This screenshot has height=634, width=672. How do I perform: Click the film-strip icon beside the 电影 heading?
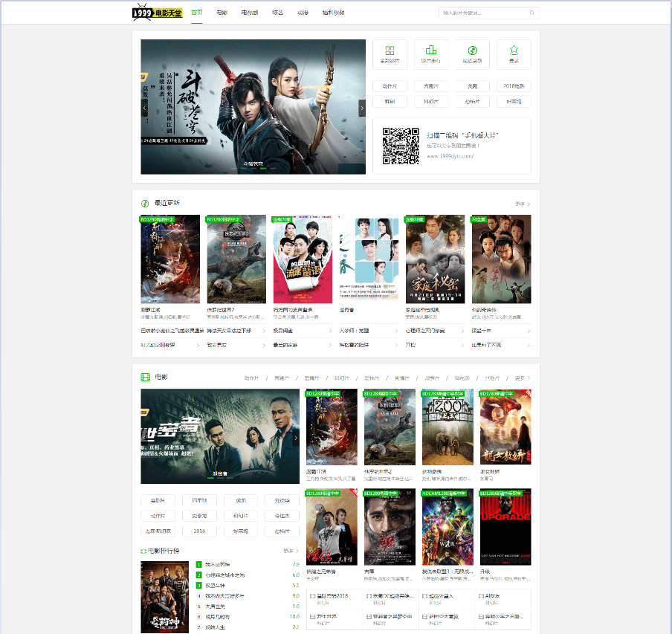coord(145,377)
